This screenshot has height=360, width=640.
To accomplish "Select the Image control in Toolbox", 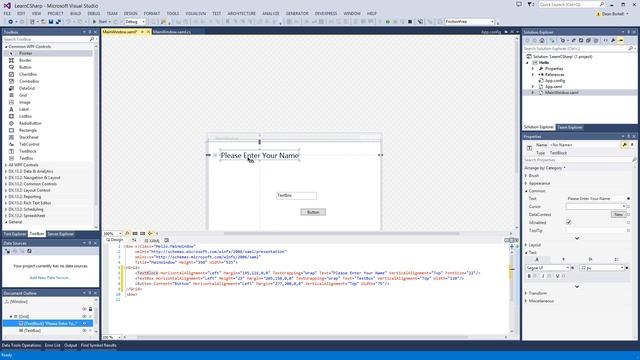I will pos(24,102).
